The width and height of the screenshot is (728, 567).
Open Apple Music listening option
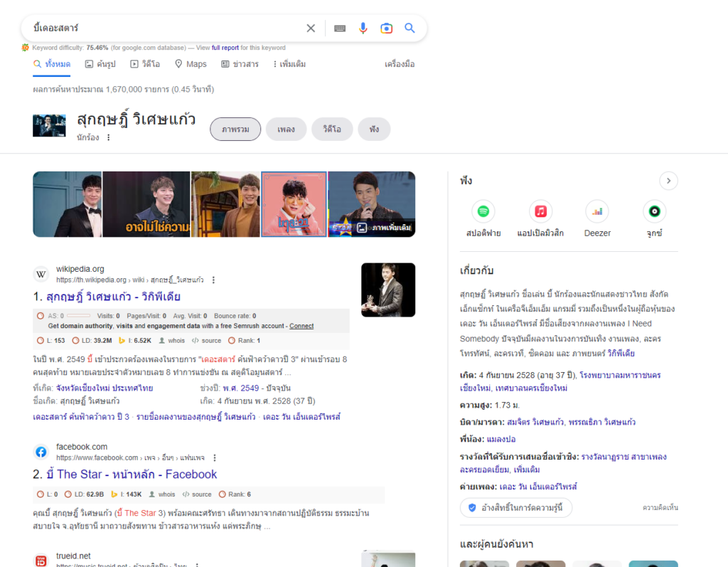(x=540, y=219)
